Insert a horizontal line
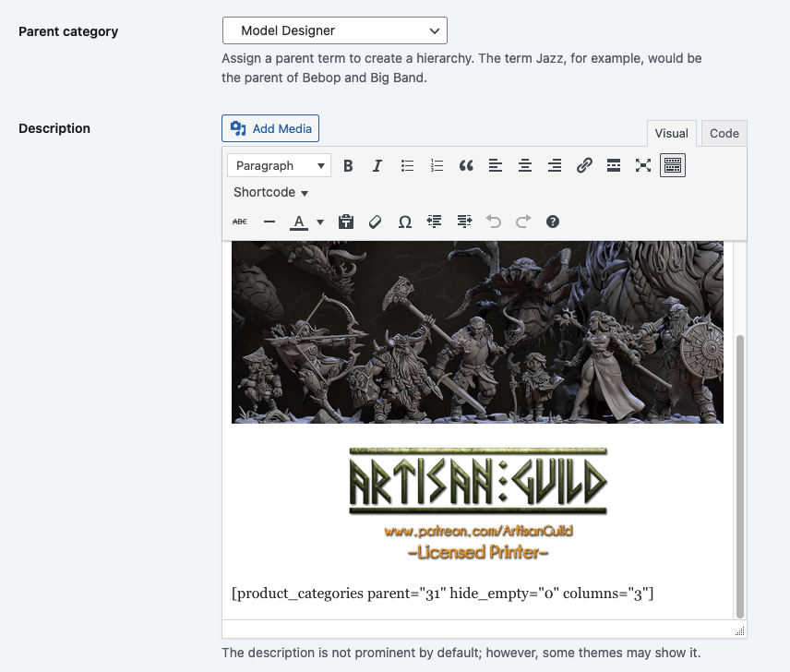The height and width of the screenshot is (672, 790). (269, 222)
